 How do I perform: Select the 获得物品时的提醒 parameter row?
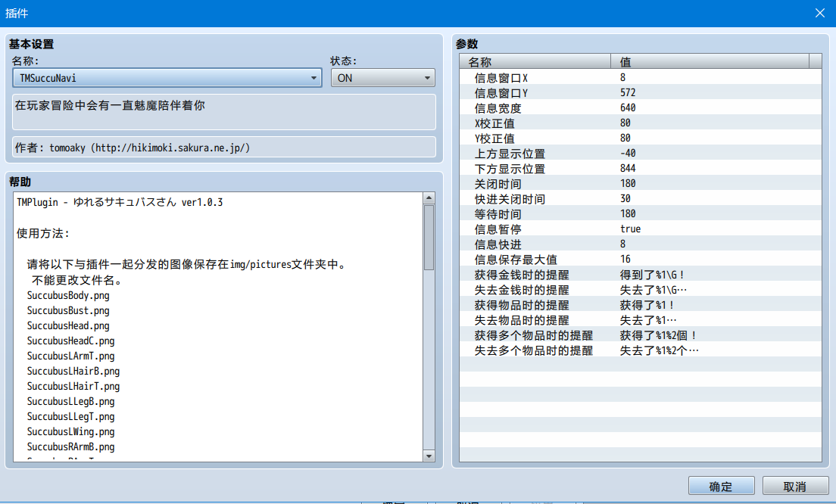click(641, 305)
